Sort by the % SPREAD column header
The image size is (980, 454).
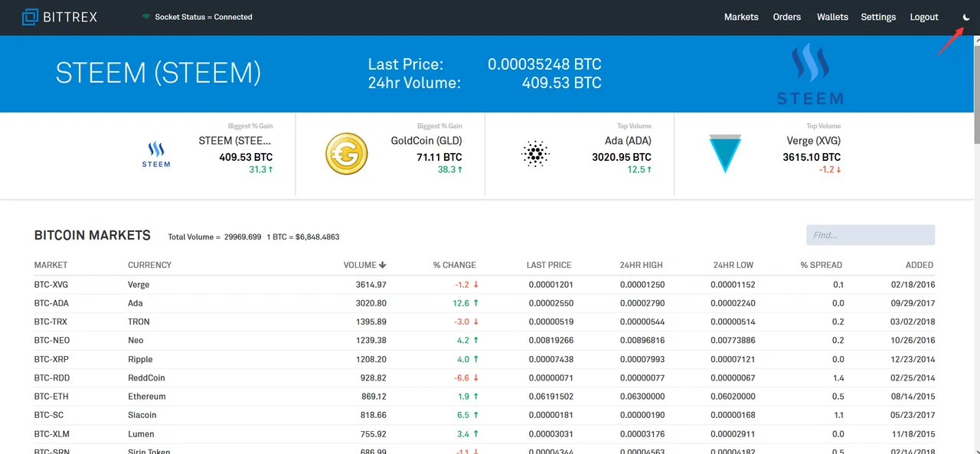point(822,265)
